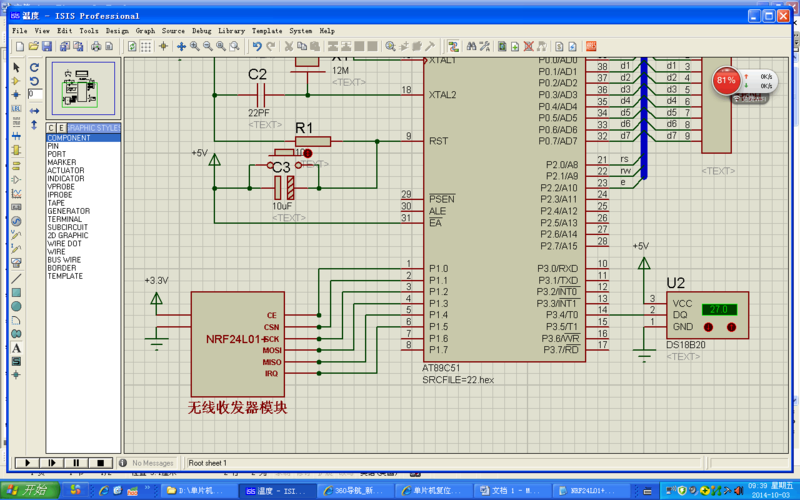Switch to the D:\ folder taskbar item
This screenshot has height=500, width=800.
[198, 490]
